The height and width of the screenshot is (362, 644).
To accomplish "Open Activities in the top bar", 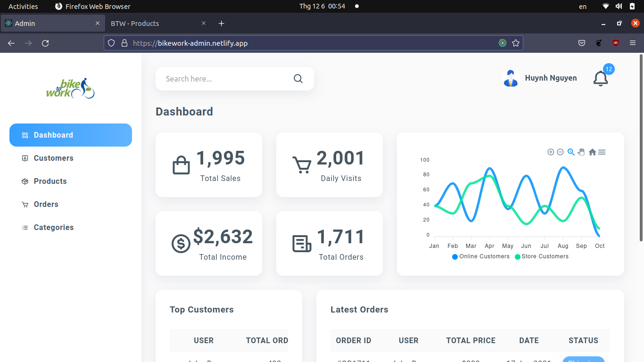I will [23, 6].
